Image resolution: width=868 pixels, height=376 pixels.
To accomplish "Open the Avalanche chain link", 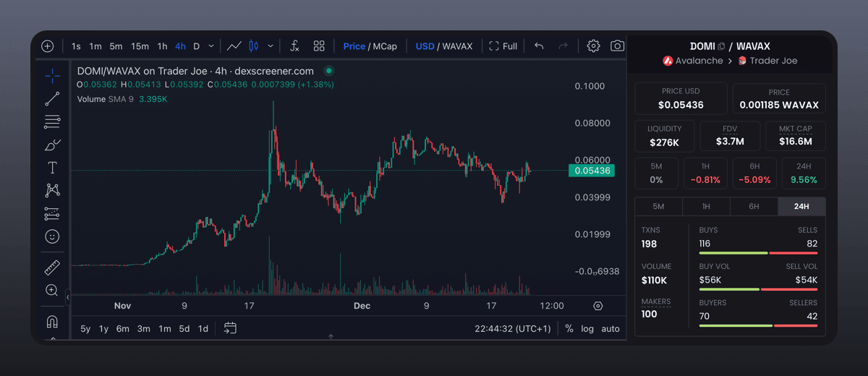I will (x=693, y=61).
